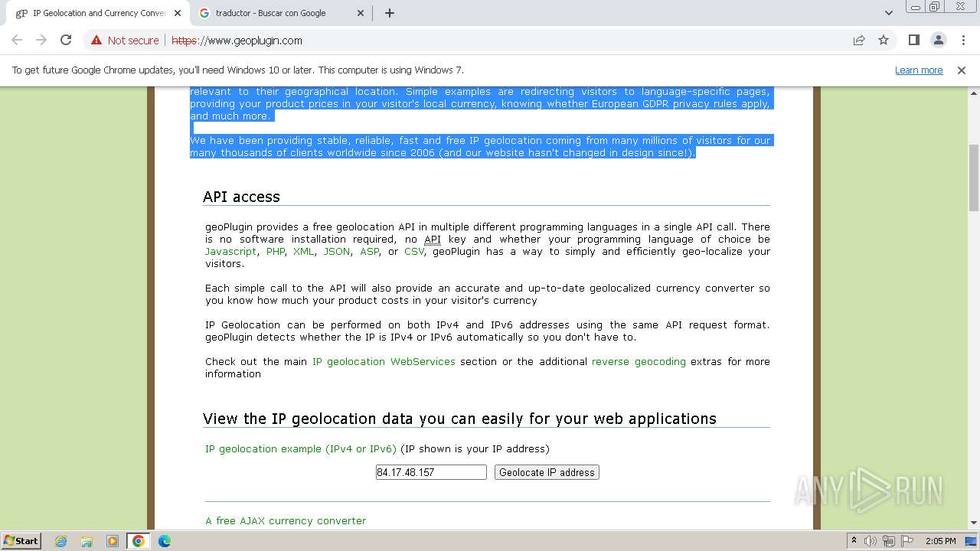This screenshot has height=551, width=980.
Task: Open the Not secure site info
Action: point(125,40)
